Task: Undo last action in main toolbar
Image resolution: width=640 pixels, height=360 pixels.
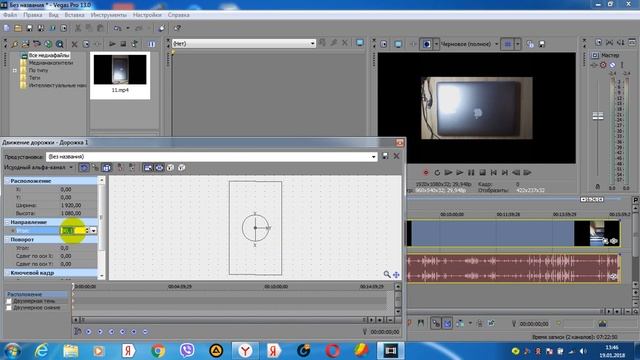Action: [x=118, y=28]
